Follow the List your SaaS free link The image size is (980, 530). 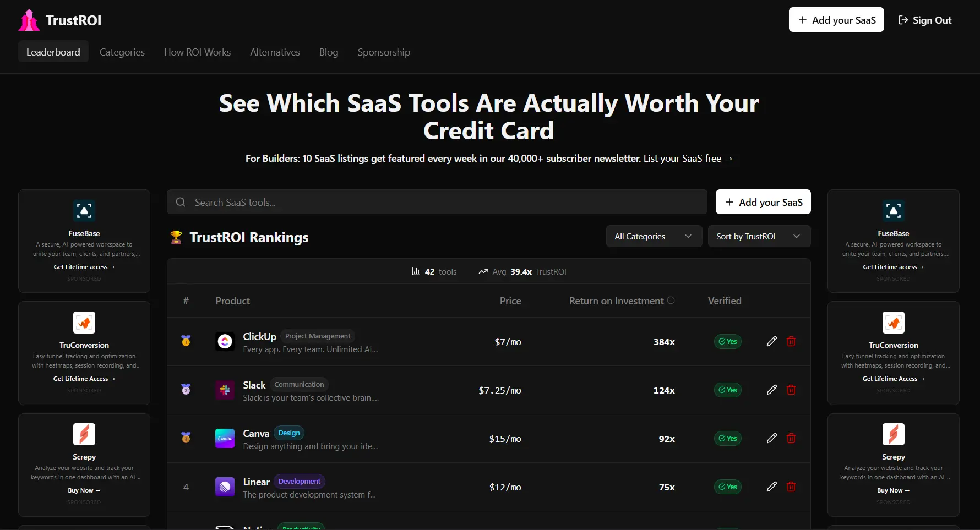[x=688, y=159]
